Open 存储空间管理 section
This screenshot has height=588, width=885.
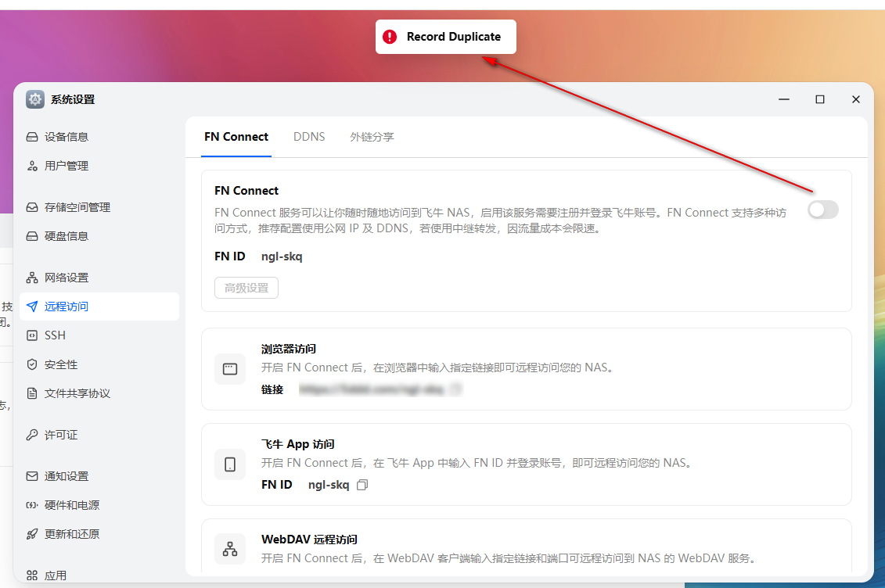click(x=99, y=207)
